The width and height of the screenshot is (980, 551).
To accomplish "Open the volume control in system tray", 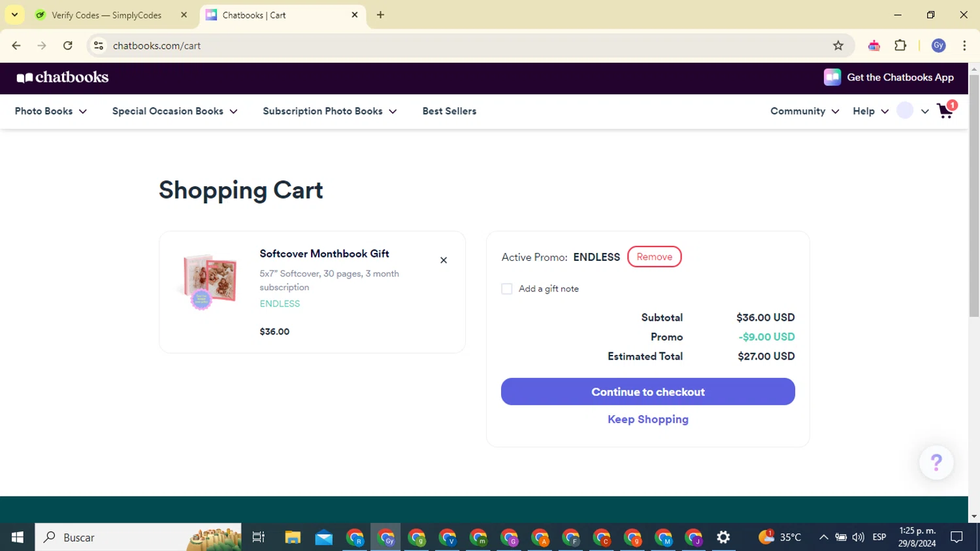I will tap(858, 537).
